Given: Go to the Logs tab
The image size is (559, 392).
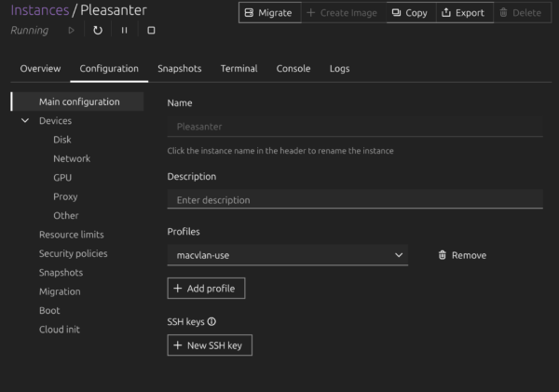Looking at the screenshot, I should tap(339, 69).
